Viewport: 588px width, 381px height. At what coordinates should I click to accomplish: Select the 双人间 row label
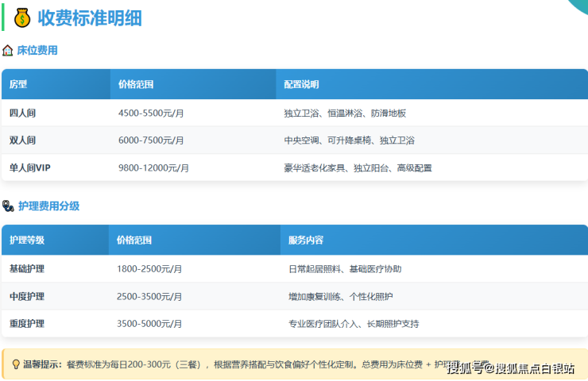coord(22,140)
